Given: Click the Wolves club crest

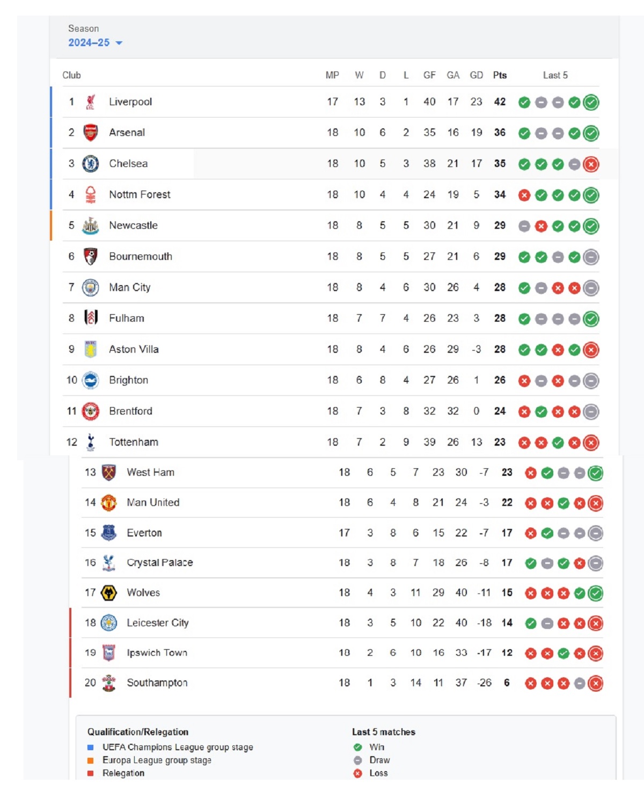Looking at the screenshot, I should (109, 593).
